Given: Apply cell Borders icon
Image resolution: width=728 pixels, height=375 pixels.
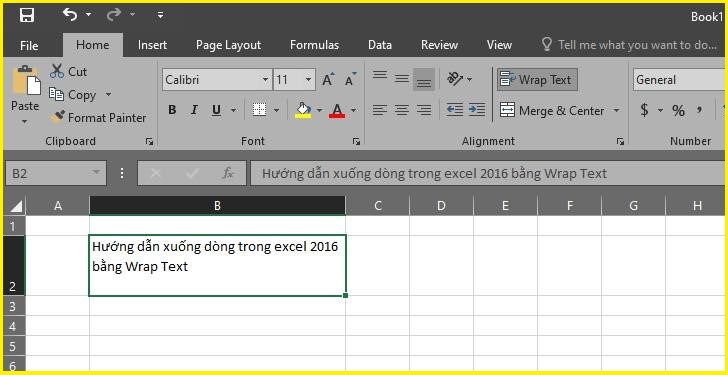Looking at the screenshot, I should coord(259,110).
